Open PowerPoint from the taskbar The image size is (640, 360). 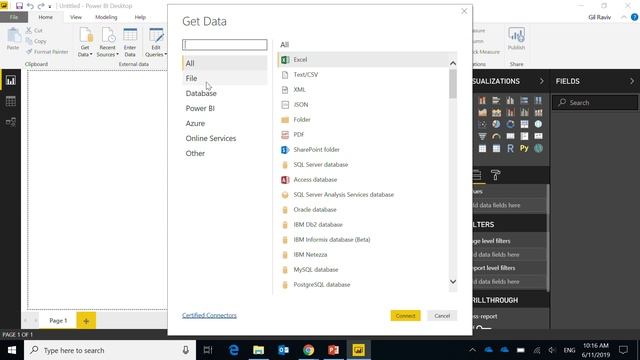tap(333, 350)
